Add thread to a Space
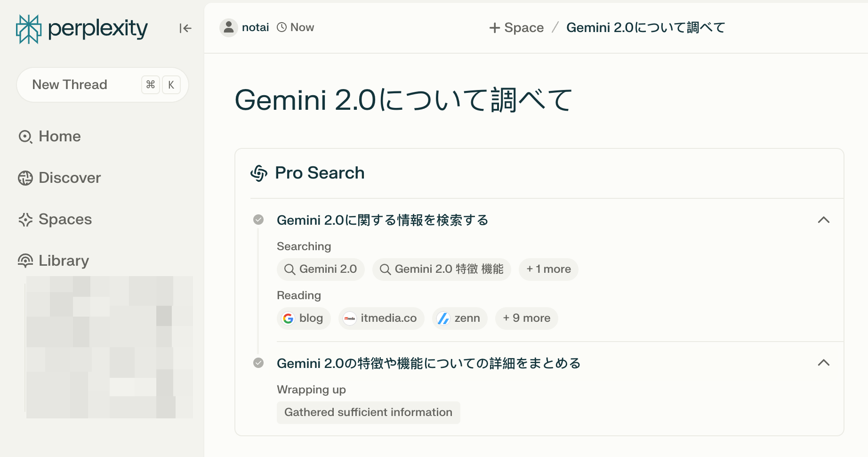 tap(516, 28)
